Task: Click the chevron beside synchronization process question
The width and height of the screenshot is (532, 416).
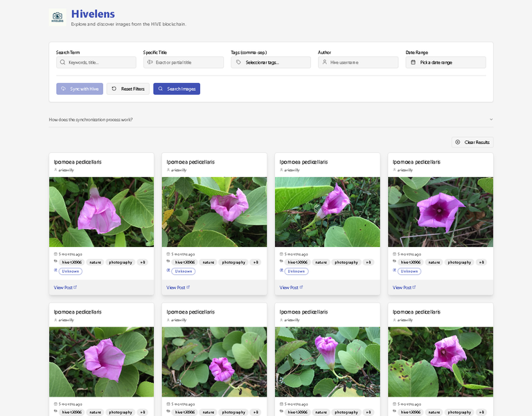Action: [x=491, y=120]
